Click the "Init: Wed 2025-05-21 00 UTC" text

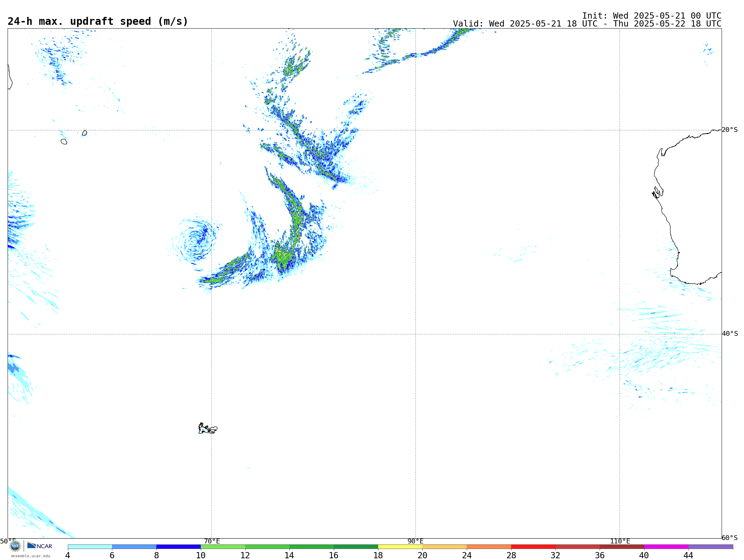652,16
